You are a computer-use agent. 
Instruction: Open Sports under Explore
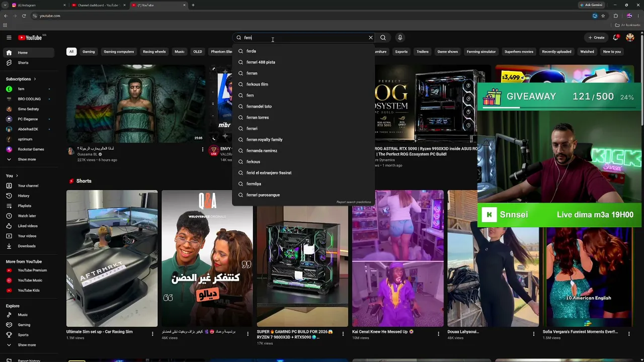(x=29, y=335)
